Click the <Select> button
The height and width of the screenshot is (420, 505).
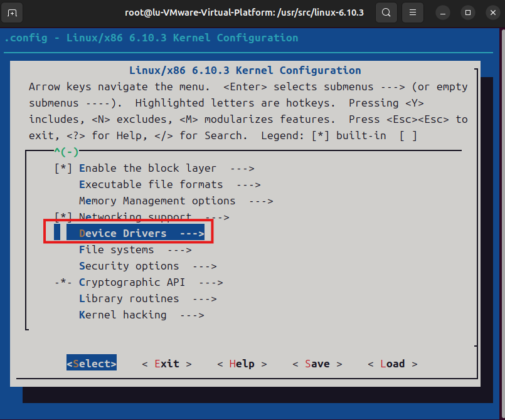(x=92, y=364)
